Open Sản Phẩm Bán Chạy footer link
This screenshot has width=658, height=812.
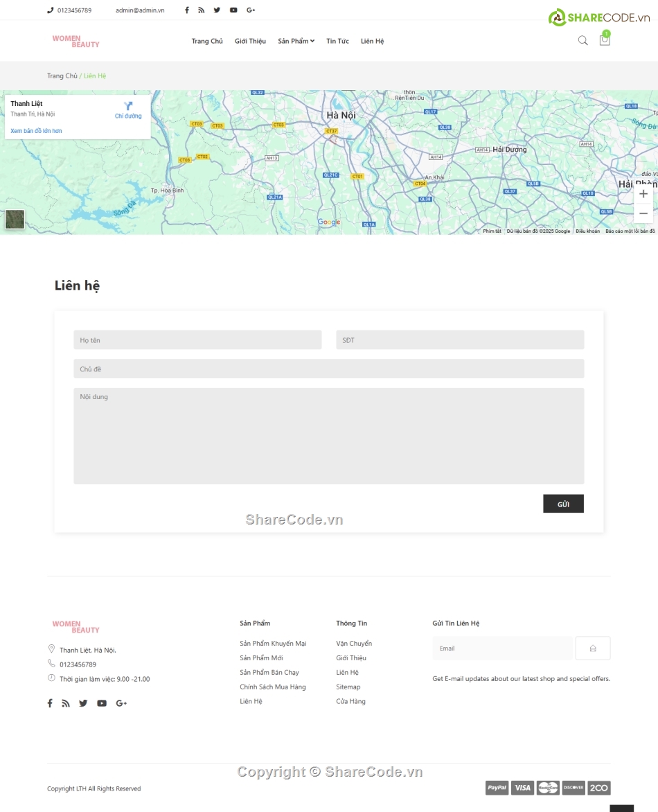pos(269,672)
